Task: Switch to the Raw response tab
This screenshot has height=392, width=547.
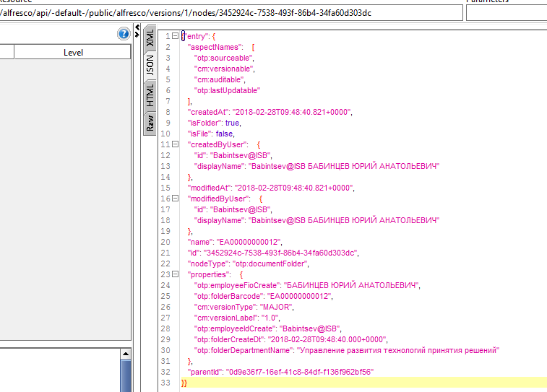Action: 150,123
